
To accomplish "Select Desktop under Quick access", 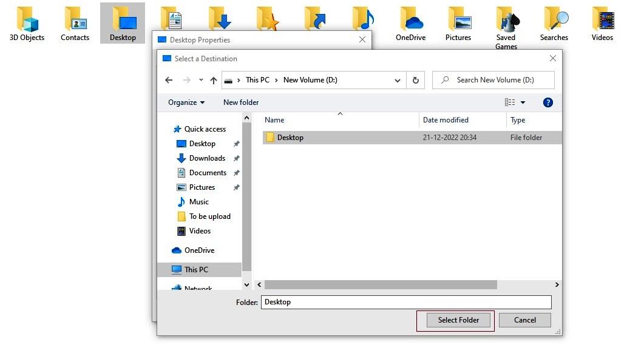I will pyautogui.click(x=202, y=144).
